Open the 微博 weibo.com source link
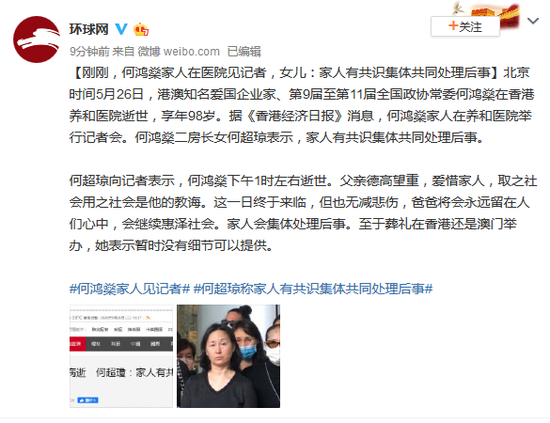The height and width of the screenshot is (423, 550). pos(179,52)
